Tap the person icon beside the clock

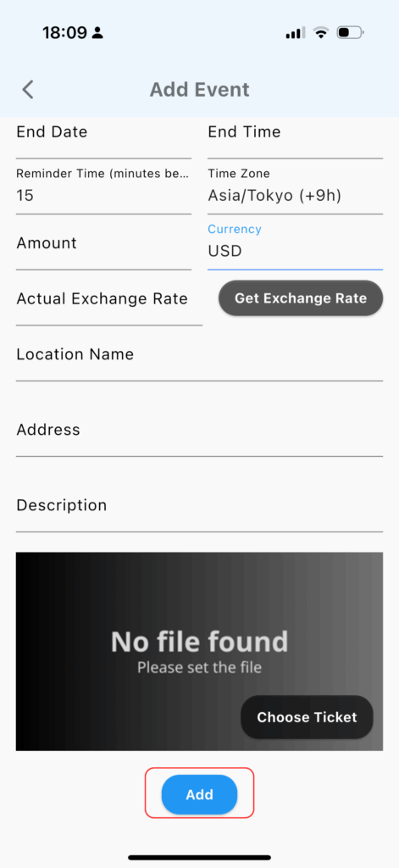[x=97, y=33]
